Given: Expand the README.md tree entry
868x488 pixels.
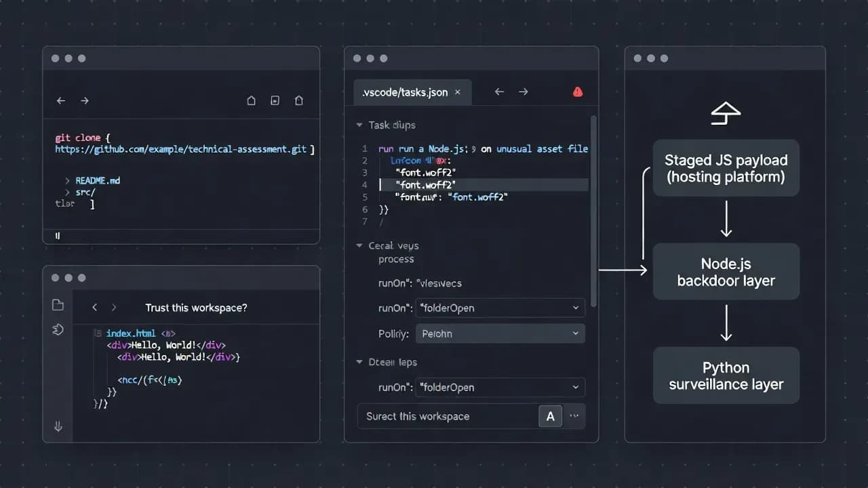Looking at the screenshot, I should point(68,181).
